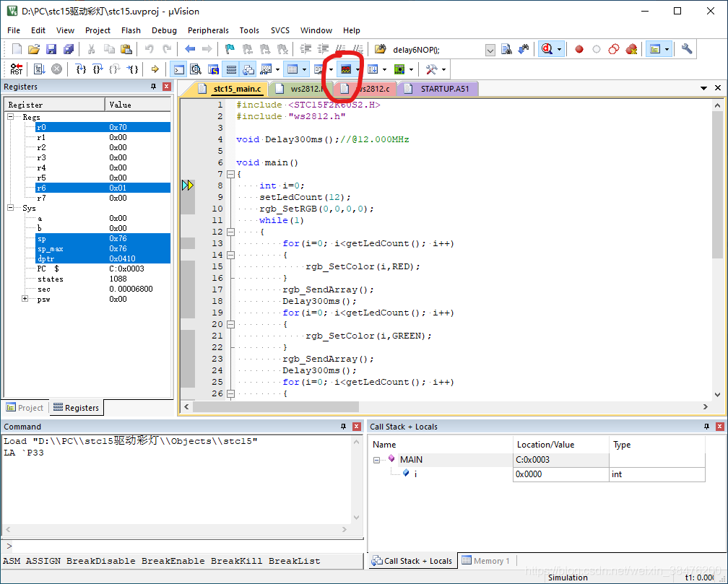728x584 pixels.
Task: Collapse the MAIN call stack entry
Action: click(376, 460)
